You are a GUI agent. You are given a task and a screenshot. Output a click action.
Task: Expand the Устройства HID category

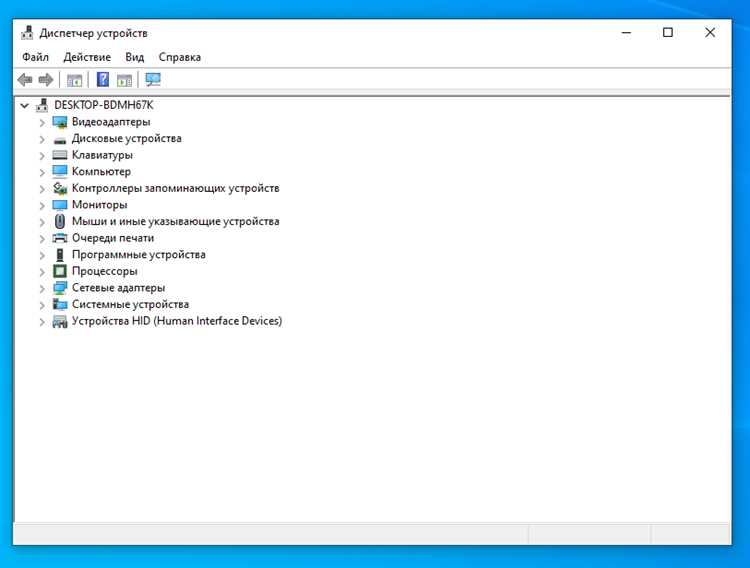pos(42,322)
